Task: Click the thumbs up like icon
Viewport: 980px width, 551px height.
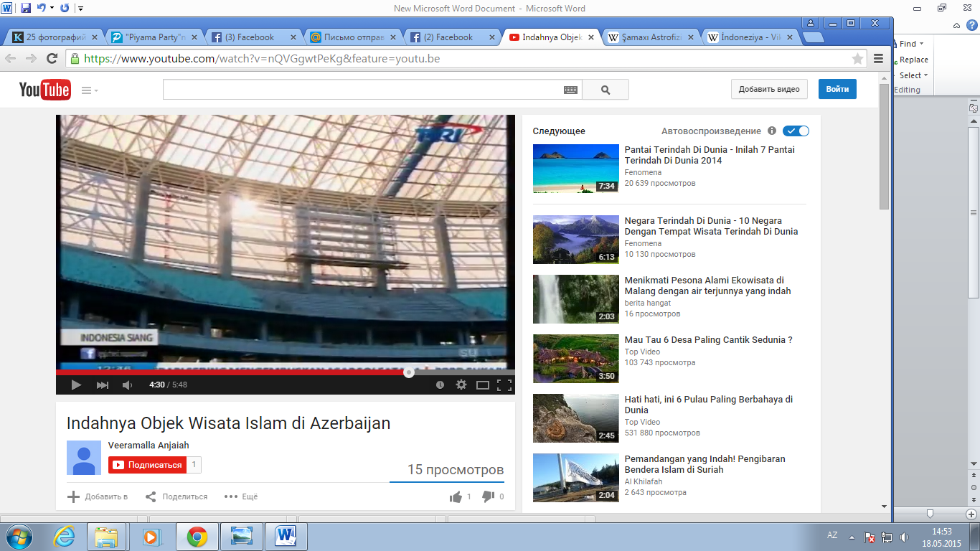Action: (x=456, y=496)
